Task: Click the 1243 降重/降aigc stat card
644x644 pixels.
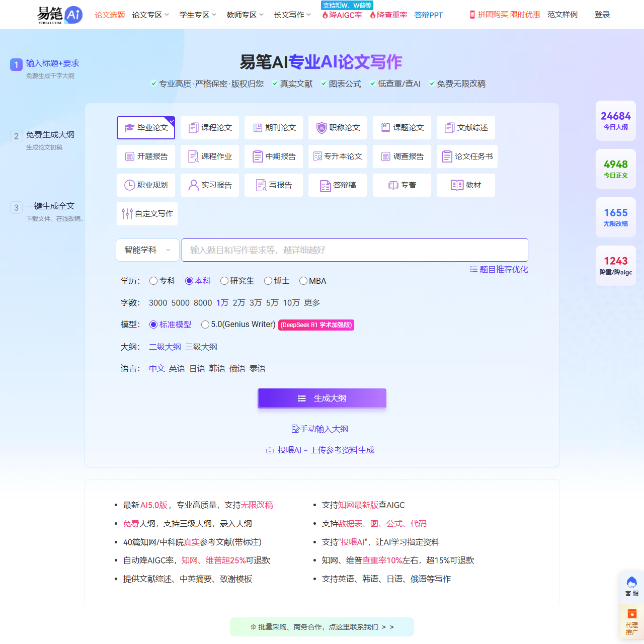Action: 616,266
